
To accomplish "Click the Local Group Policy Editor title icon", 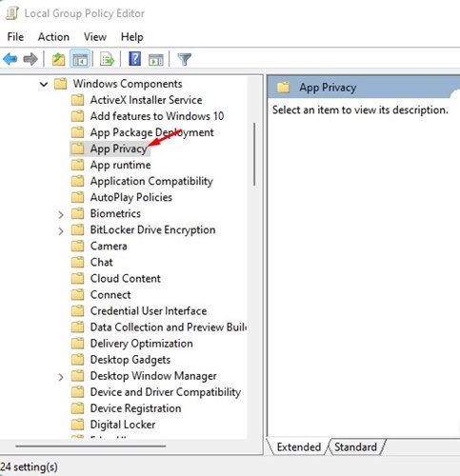I will [12, 13].
